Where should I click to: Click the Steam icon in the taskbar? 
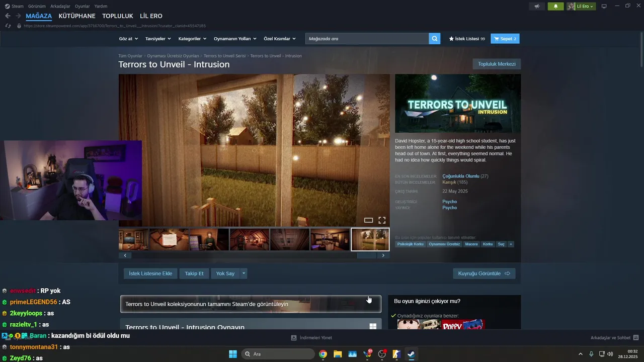point(411,354)
